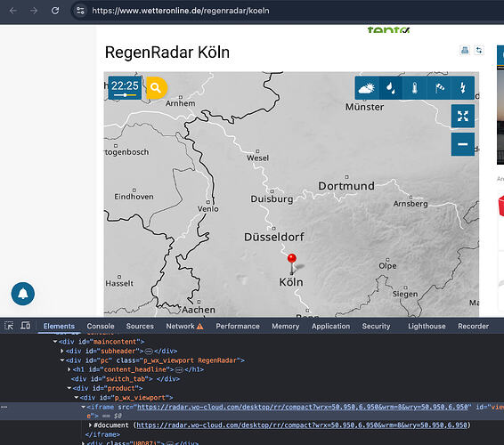Viewport: 504px width, 445px height.
Task: Activate the inspect element picker
Action: 9,326
